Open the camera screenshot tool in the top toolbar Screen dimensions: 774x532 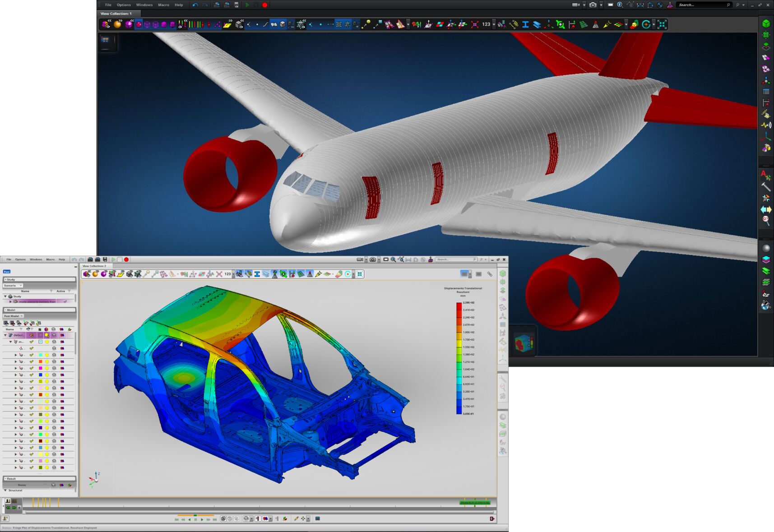tap(593, 5)
